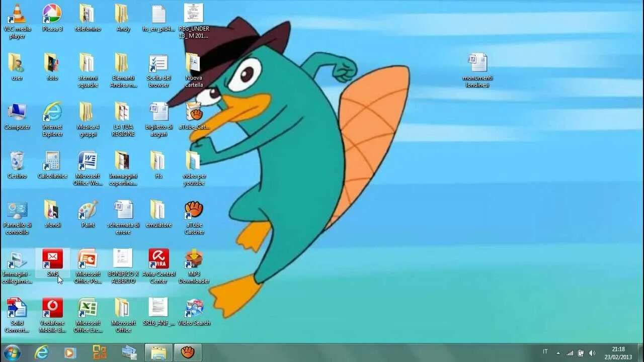Select the Microsoft Office Word shortcut
Image resolution: width=644 pixels, height=362 pixels.
click(88, 168)
